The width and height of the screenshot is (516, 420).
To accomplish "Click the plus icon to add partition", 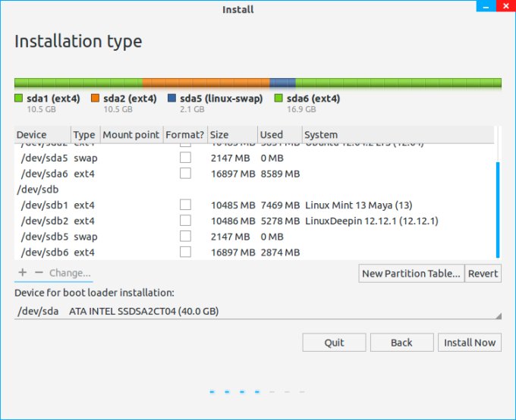I will [x=22, y=272].
